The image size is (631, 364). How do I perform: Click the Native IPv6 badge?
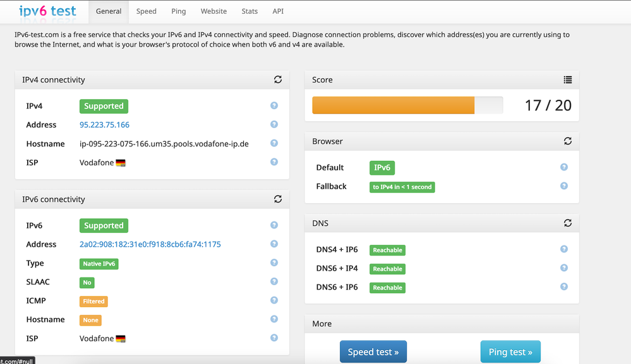pyautogui.click(x=99, y=264)
